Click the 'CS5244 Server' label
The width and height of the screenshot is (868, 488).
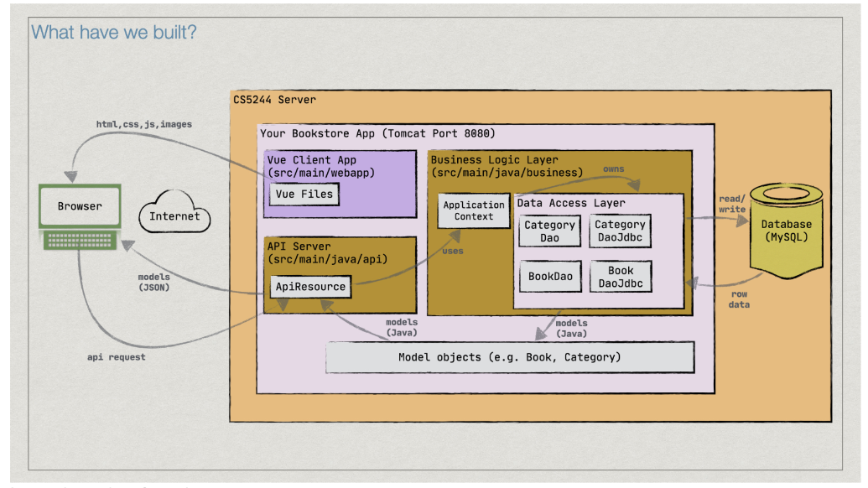point(274,100)
